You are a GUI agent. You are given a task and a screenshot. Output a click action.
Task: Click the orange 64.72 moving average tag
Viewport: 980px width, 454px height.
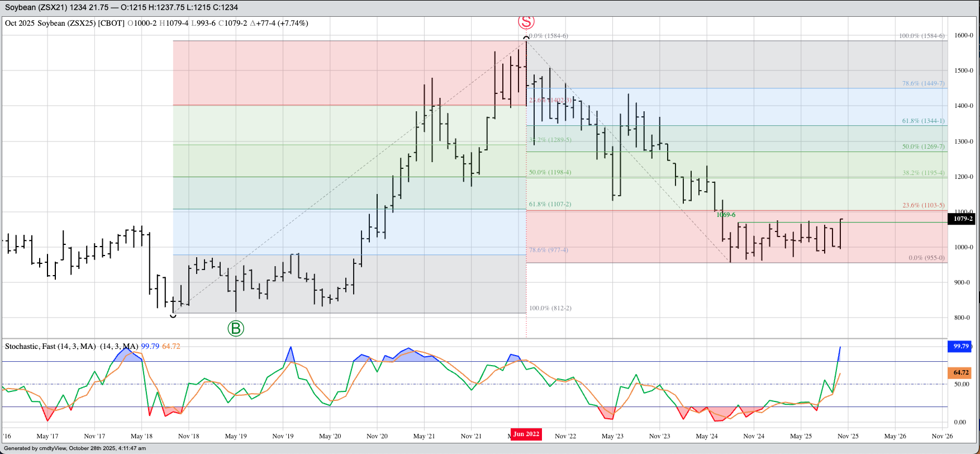click(960, 372)
